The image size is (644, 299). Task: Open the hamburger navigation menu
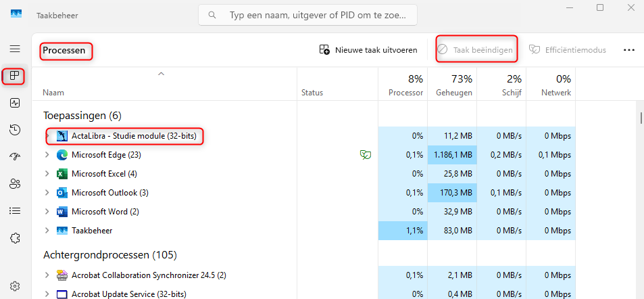point(15,49)
